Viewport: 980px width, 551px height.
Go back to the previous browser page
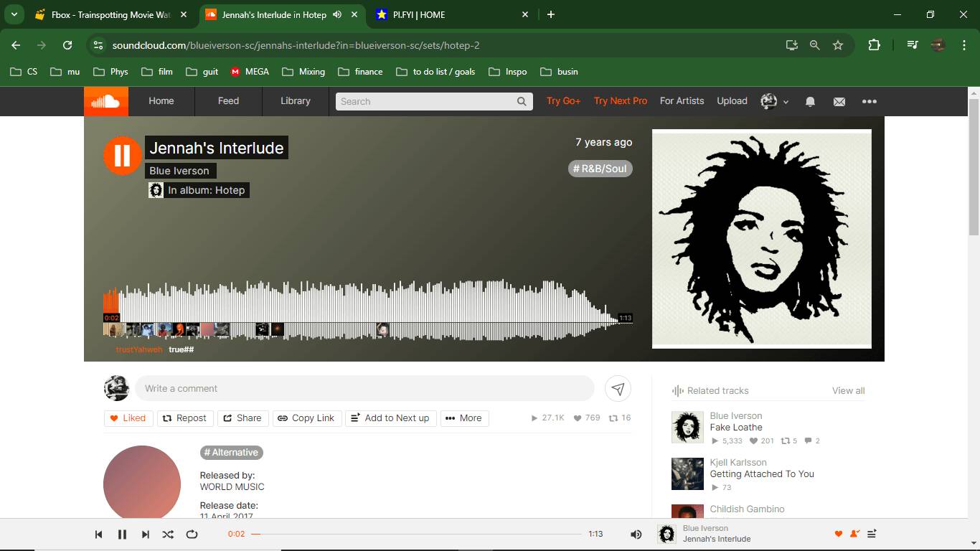tap(16, 45)
